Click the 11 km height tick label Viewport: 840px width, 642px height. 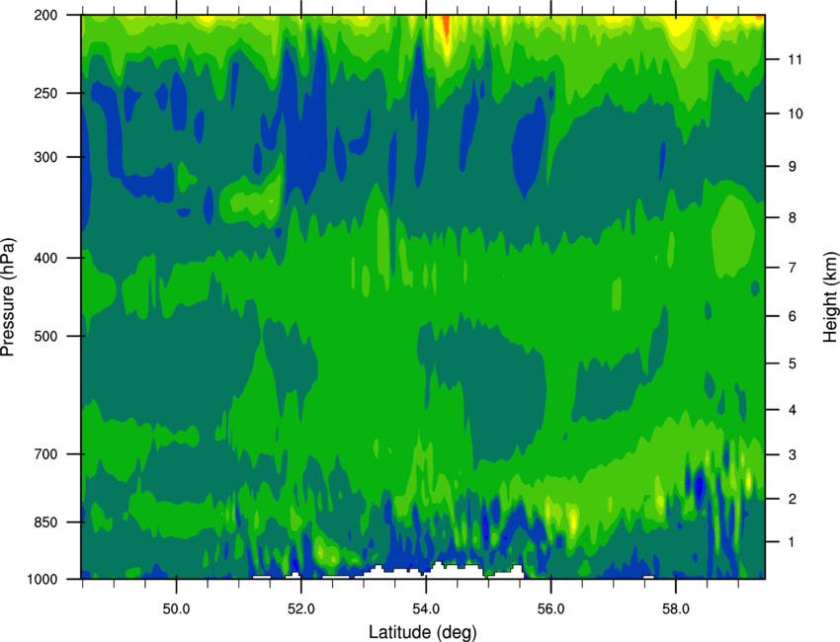[795, 59]
